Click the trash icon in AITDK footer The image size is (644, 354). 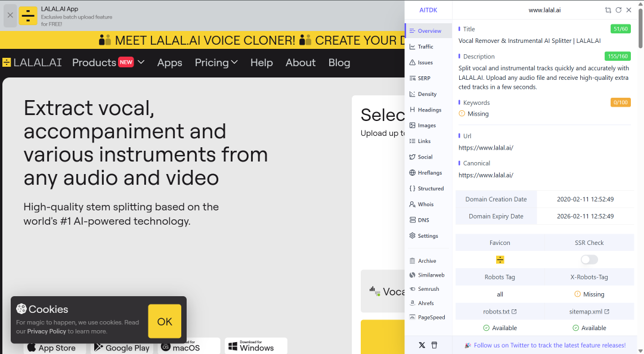(x=435, y=345)
